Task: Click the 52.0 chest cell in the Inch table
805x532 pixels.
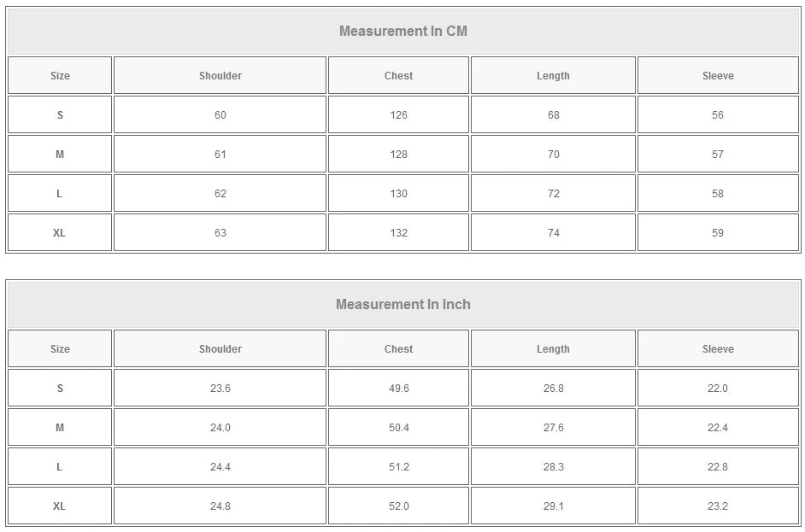Action: click(398, 506)
